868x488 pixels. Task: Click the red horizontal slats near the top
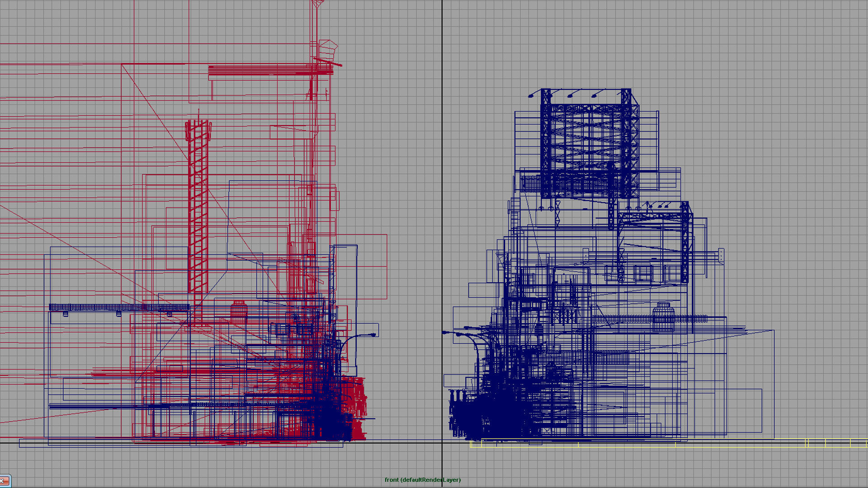(x=262, y=70)
